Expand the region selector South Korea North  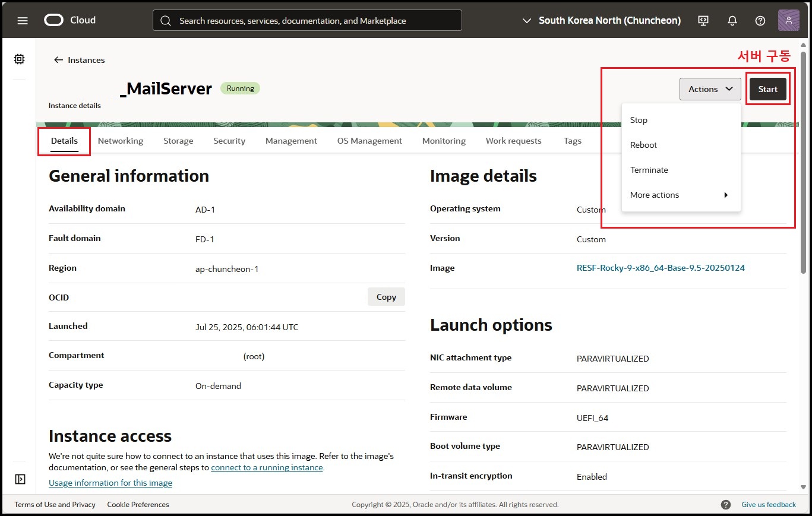tap(601, 20)
